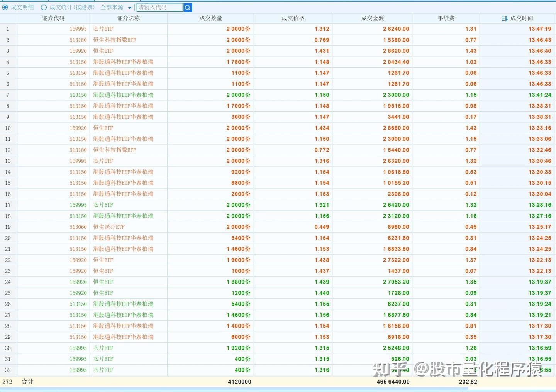The image size is (556, 392).
Task: Click the trade time 13:33:06
Action: (540, 139)
